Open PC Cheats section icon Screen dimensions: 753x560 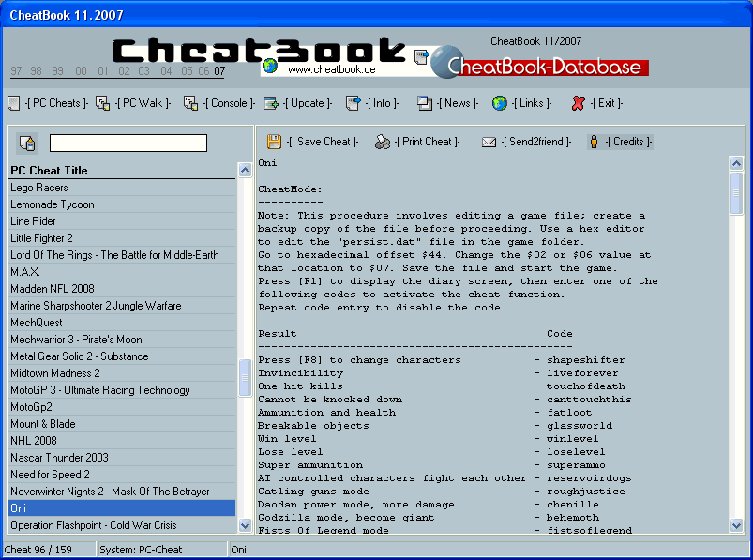point(14,103)
